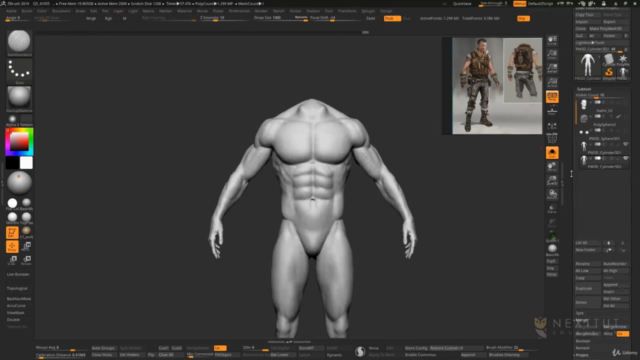Toggle the Floor grid icon
The image size is (640, 360).
click(552, 111)
